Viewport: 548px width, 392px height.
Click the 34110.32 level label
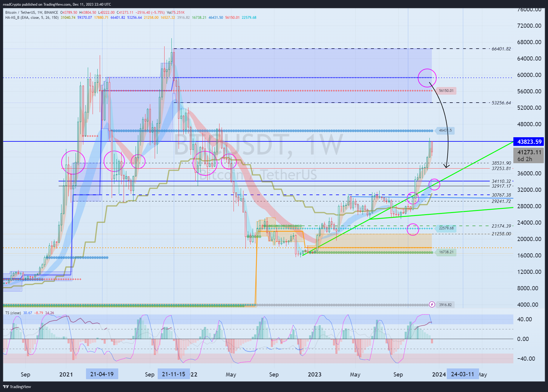(x=501, y=181)
